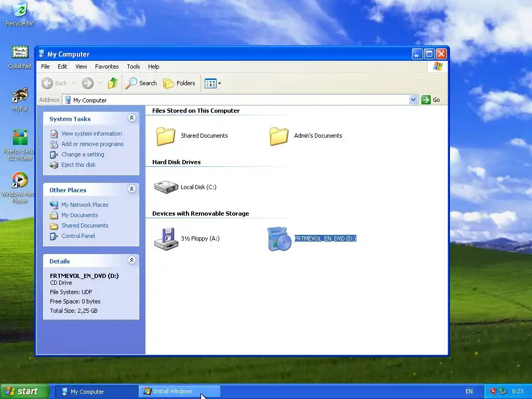
Task: Open the Search pane
Action: [141, 83]
